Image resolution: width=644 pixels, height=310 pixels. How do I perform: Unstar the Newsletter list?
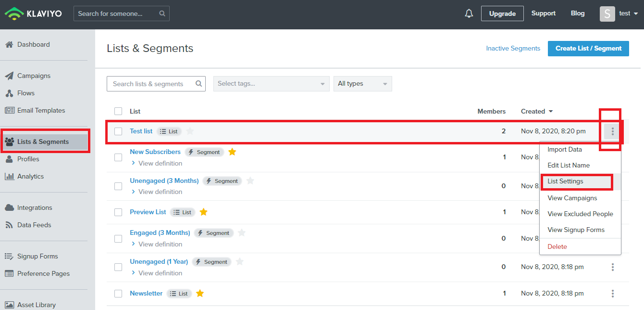(x=200, y=293)
